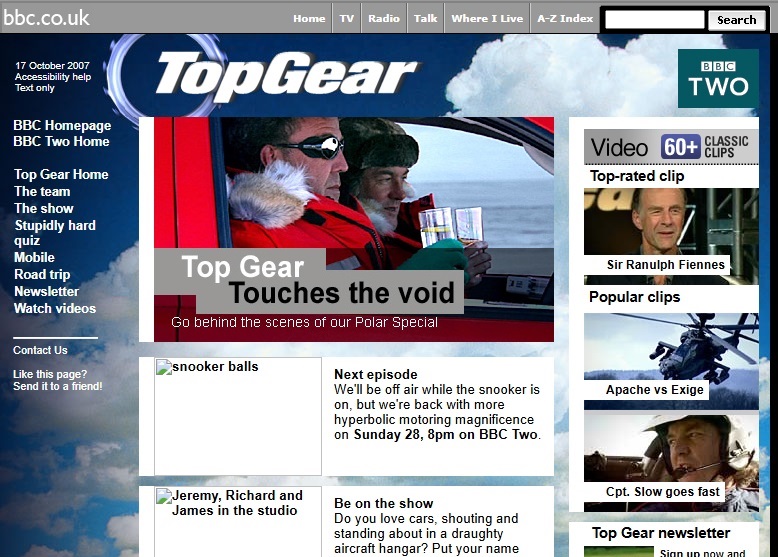This screenshot has width=778, height=557.
Task: Open the Contact Us link
Action: tap(40, 350)
